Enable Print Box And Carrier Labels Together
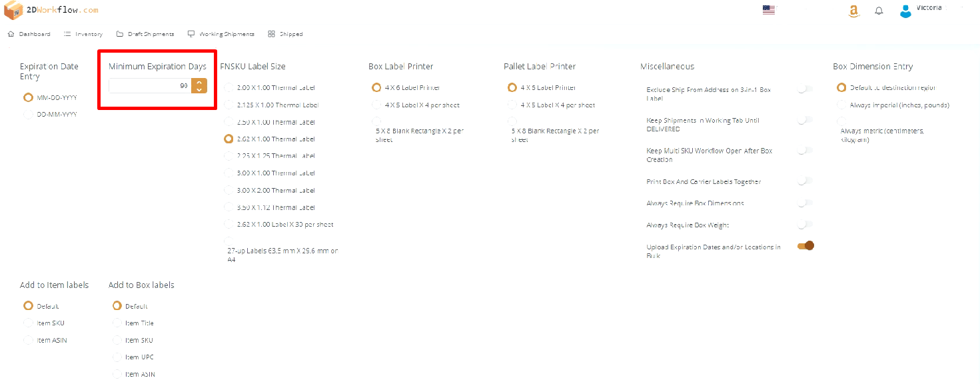Screen dimensions: 980x384 click(x=805, y=181)
